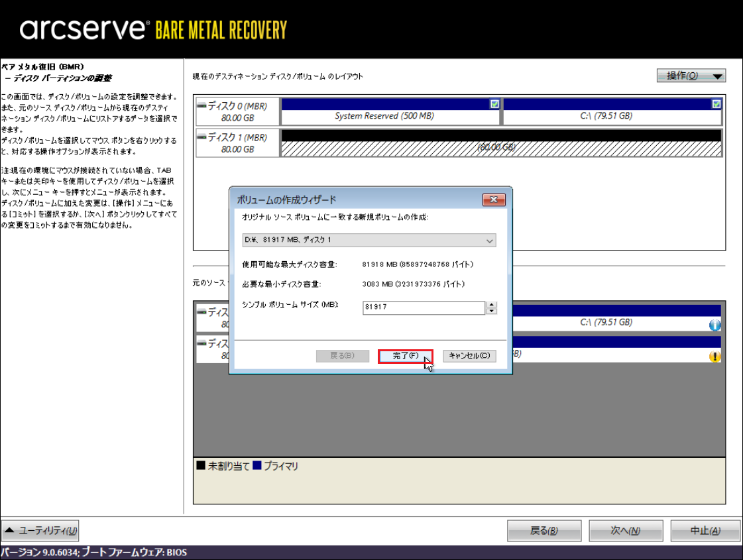Open the 操作 (Operations) dropdown menu
The image size is (743, 560).
coord(691,76)
